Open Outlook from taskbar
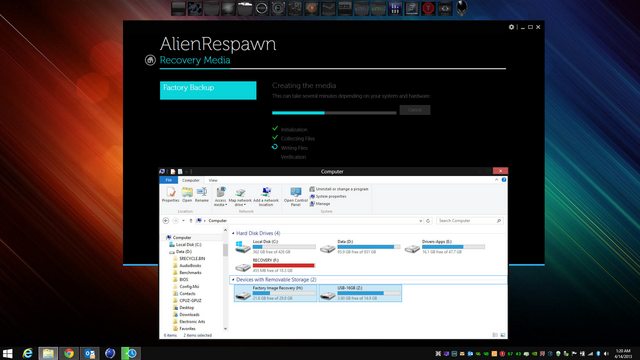The image size is (640, 360). click(89, 353)
